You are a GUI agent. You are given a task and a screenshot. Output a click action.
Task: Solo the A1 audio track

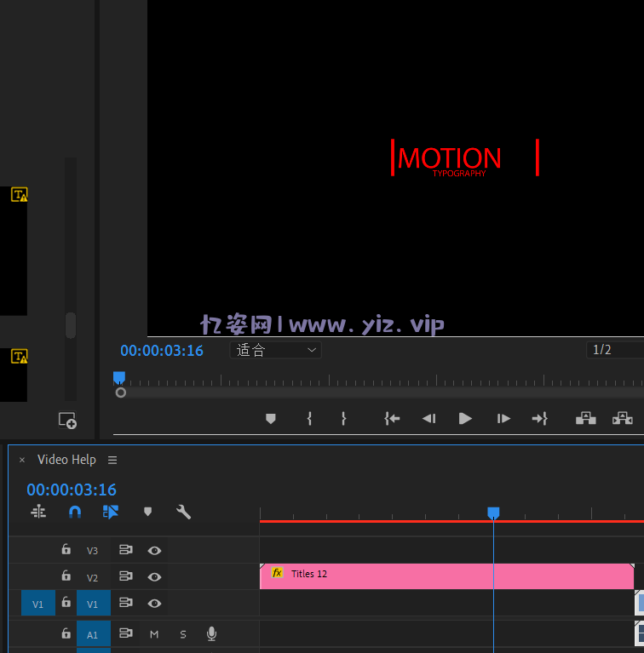point(182,634)
